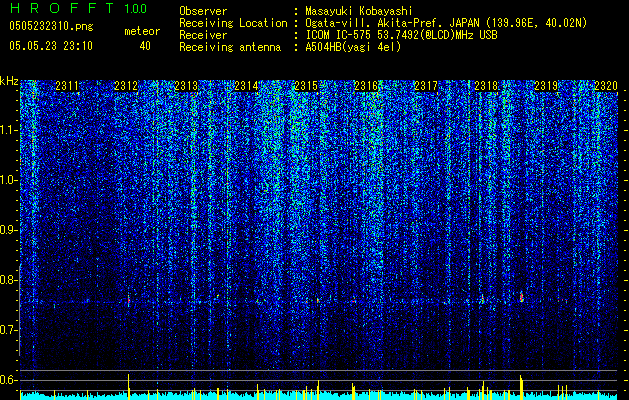The width and height of the screenshot is (629, 400).
Task: Click the 2319 time marker
Action: click(x=546, y=86)
